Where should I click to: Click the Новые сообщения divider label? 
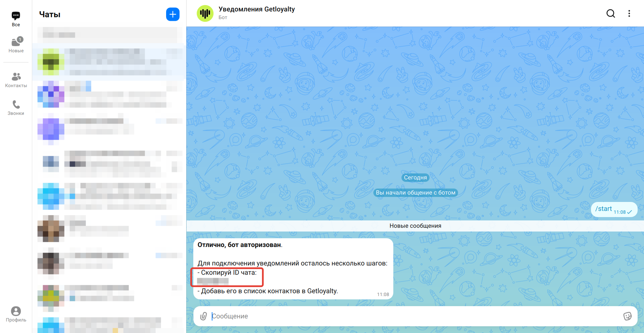(415, 226)
